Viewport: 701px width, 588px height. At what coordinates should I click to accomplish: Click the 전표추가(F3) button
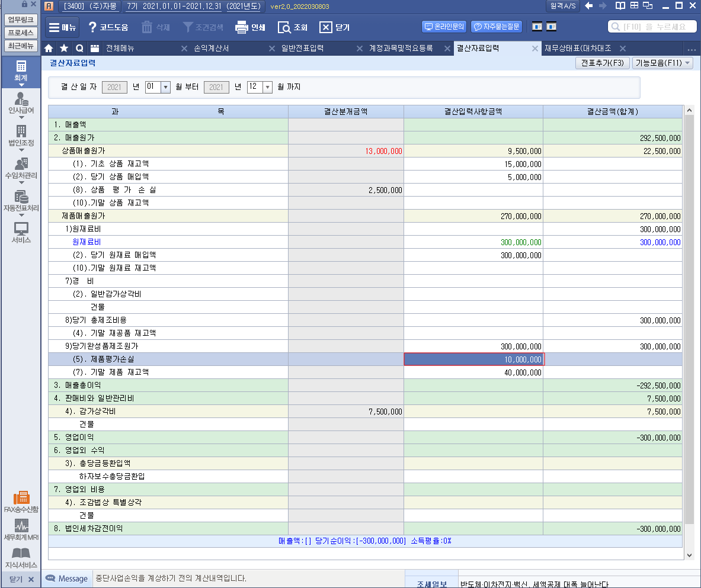[x=602, y=63]
